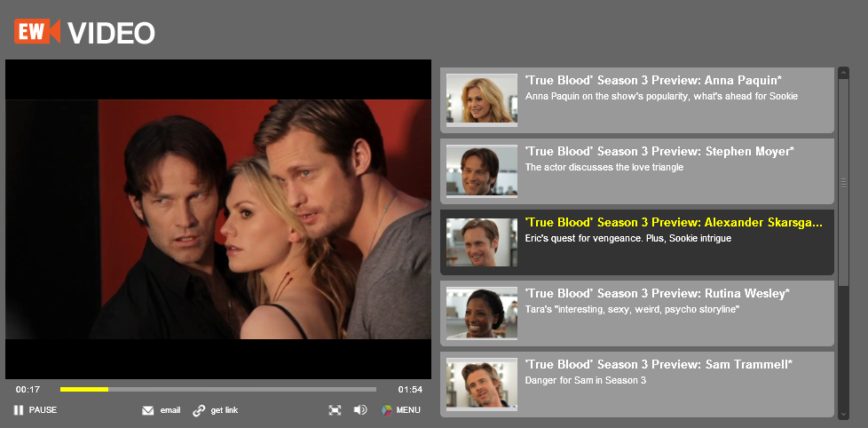
Task: Click the 01:54 duration time
Action: pyautogui.click(x=410, y=390)
